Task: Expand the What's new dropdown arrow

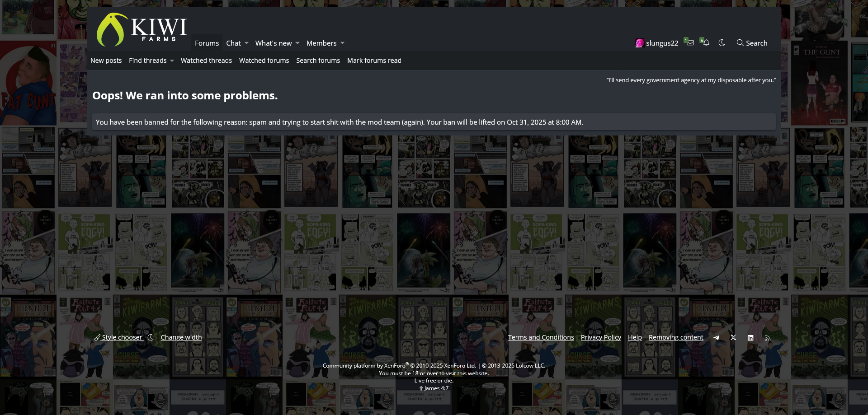Action: click(x=297, y=43)
